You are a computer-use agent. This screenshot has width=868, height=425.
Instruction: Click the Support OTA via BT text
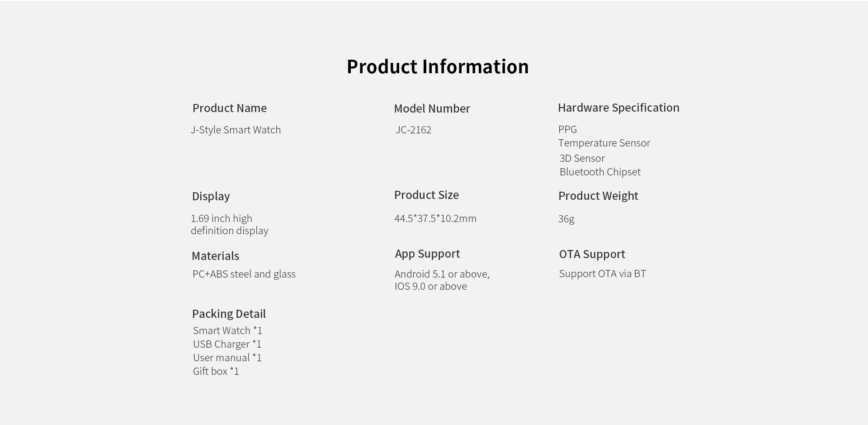coord(603,274)
